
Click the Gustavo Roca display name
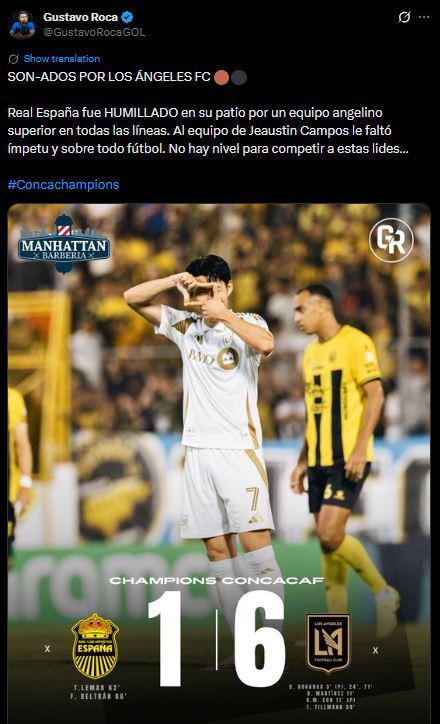pyautogui.click(x=80, y=17)
